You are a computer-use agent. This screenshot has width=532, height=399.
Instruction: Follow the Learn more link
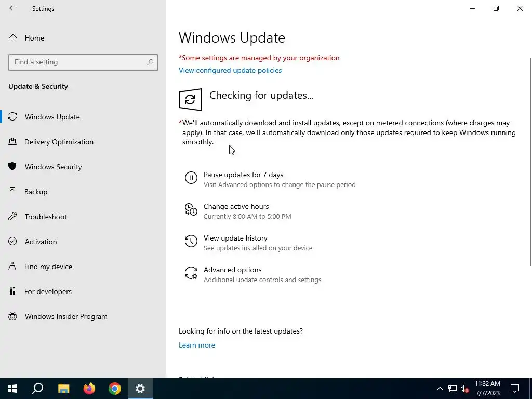coord(197,345)
